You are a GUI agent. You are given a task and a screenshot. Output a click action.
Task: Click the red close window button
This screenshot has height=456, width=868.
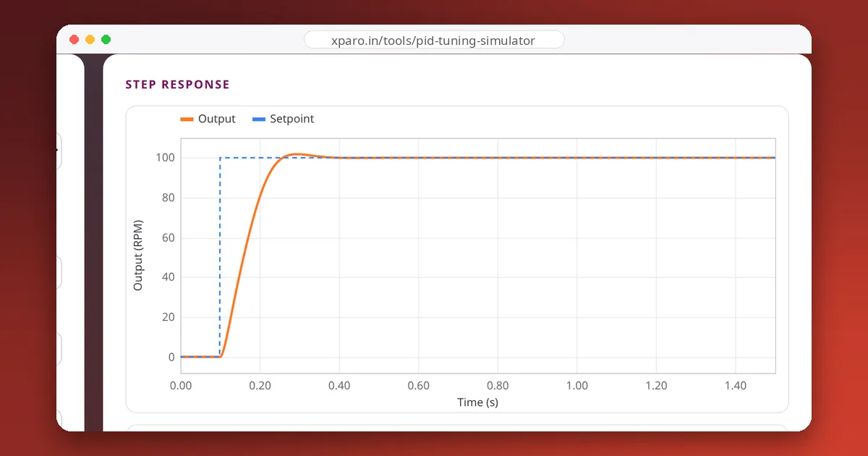(74, 40)
